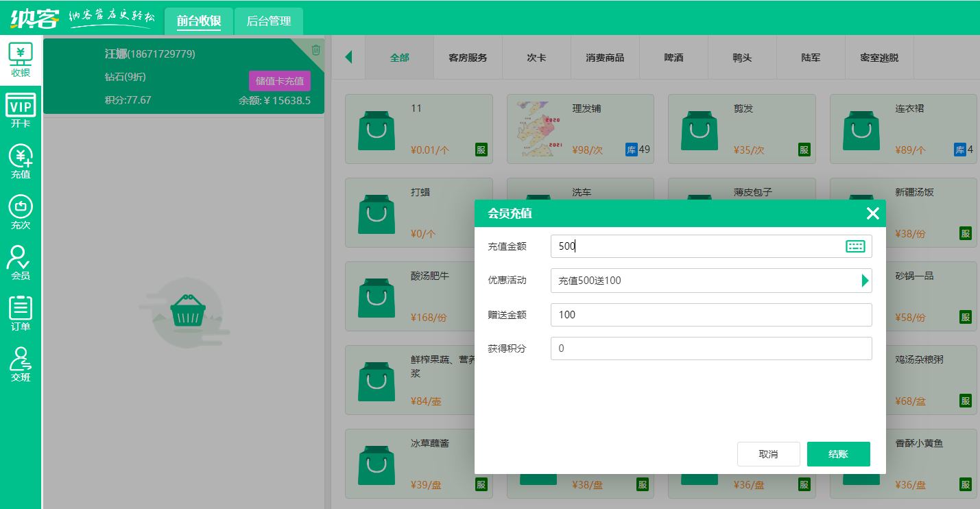Screen dimensions: 980x509
Task: Switch to the 后台管理 tab
Action: point(268,21)
